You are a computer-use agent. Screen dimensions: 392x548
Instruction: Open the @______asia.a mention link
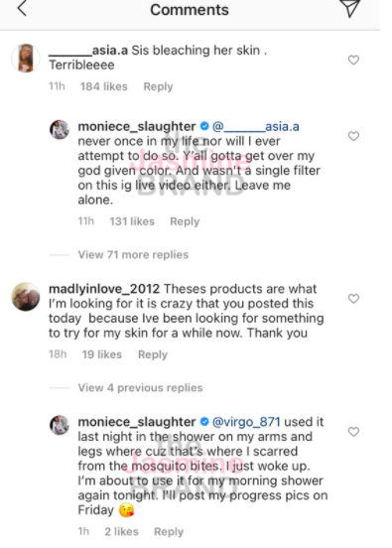tap(256, 126)
